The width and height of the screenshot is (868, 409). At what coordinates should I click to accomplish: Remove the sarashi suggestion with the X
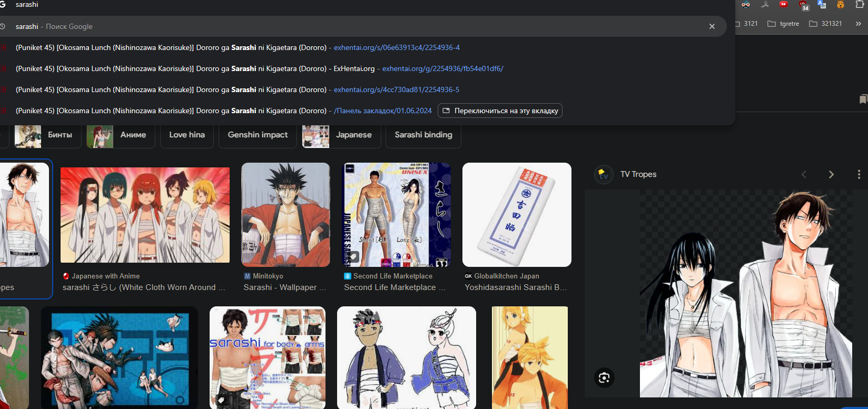[712, 26]
